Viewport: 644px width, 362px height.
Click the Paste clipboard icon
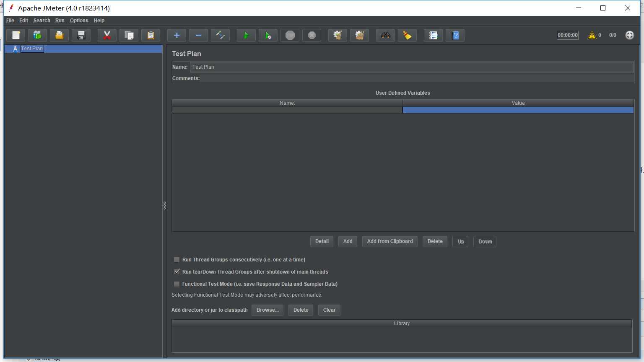tap(151, 36)
